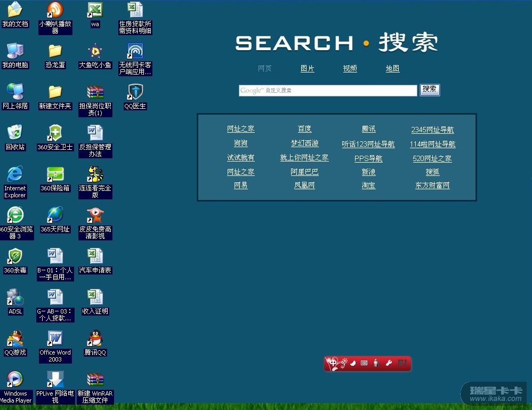Open the 新浪 link
The height and width of the screenshot is (410, 532).
[368, 172]
